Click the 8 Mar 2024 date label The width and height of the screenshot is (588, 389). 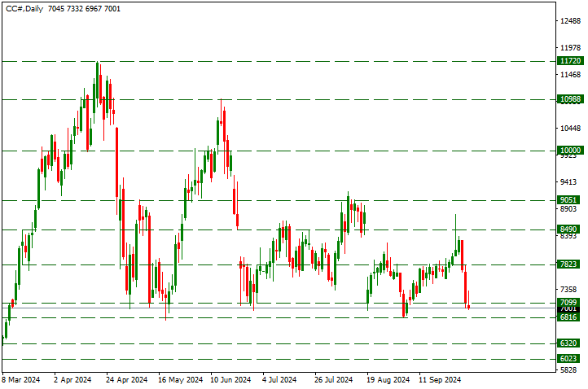(x=21, y=380)
